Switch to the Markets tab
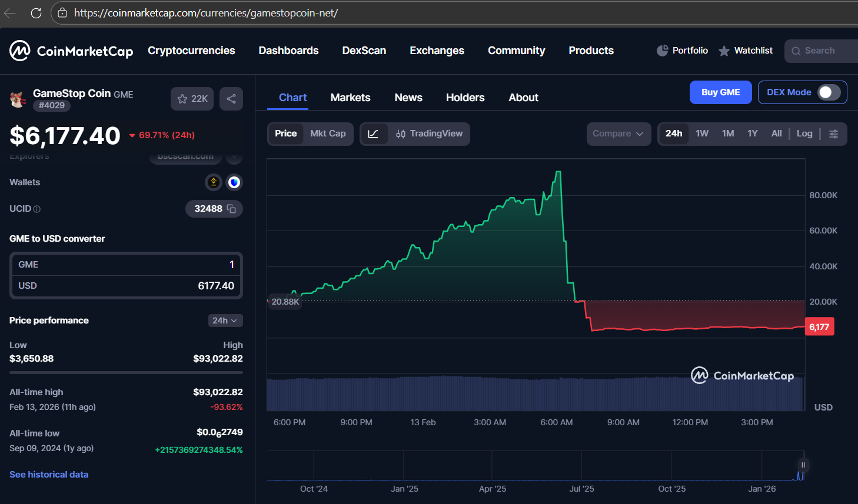 (x=351, y=98)
